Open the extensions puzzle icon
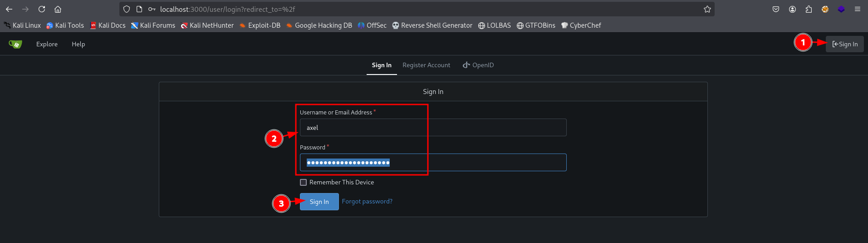 point(809,9)
